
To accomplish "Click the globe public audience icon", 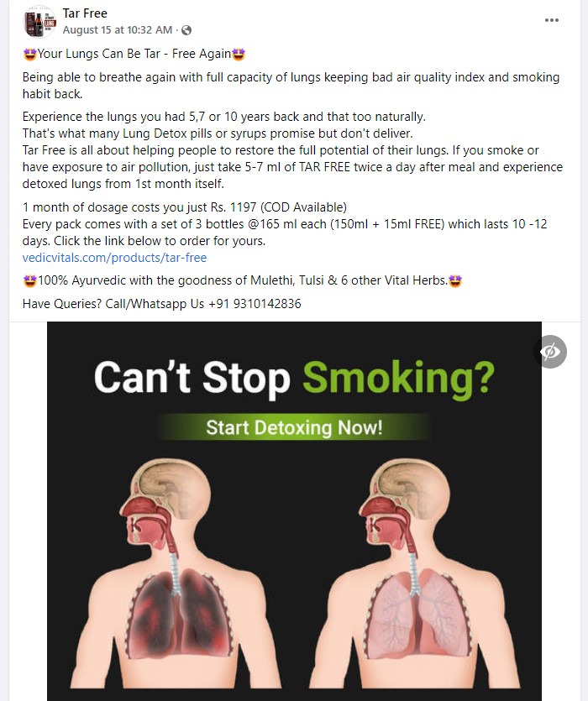I will [186, 30].
